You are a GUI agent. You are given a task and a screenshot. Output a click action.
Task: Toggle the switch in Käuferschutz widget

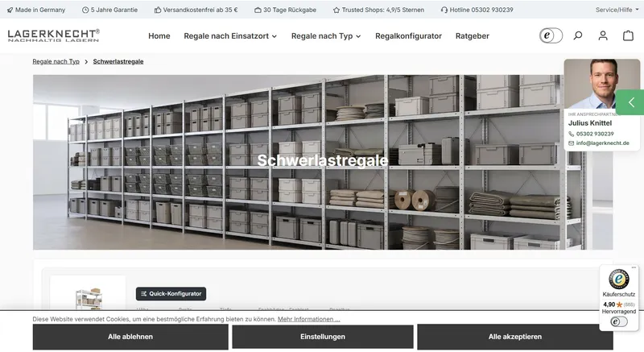pos(618,321)
